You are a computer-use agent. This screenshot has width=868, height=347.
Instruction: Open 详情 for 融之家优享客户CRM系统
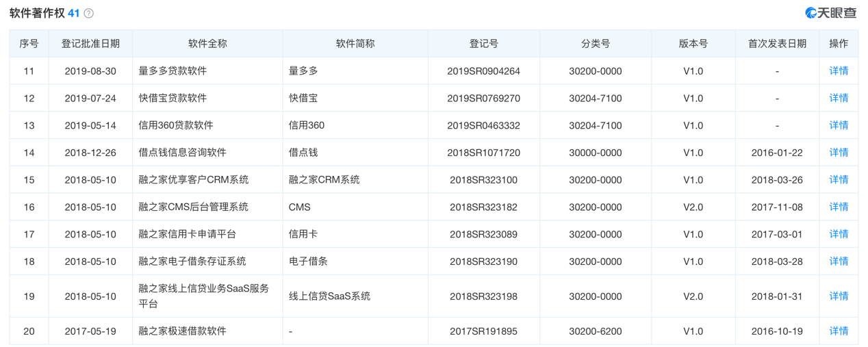pyautogui.click(x=838, y=179)
